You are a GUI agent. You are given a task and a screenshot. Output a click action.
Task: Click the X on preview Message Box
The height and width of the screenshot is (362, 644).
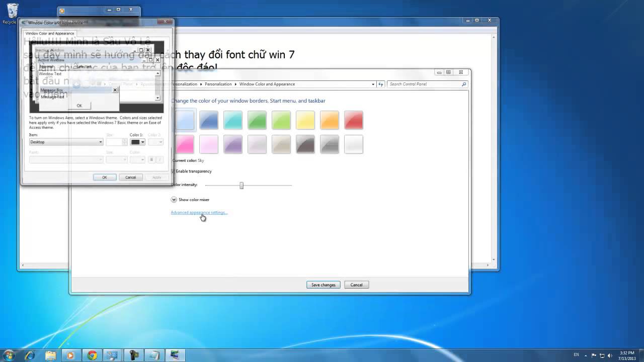click(x=115, y=90)
